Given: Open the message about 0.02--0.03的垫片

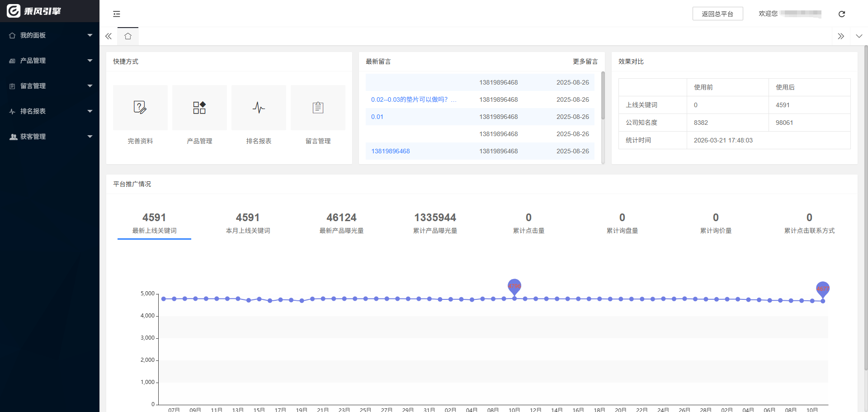Looking at the screenshot, I should (413, 99).
